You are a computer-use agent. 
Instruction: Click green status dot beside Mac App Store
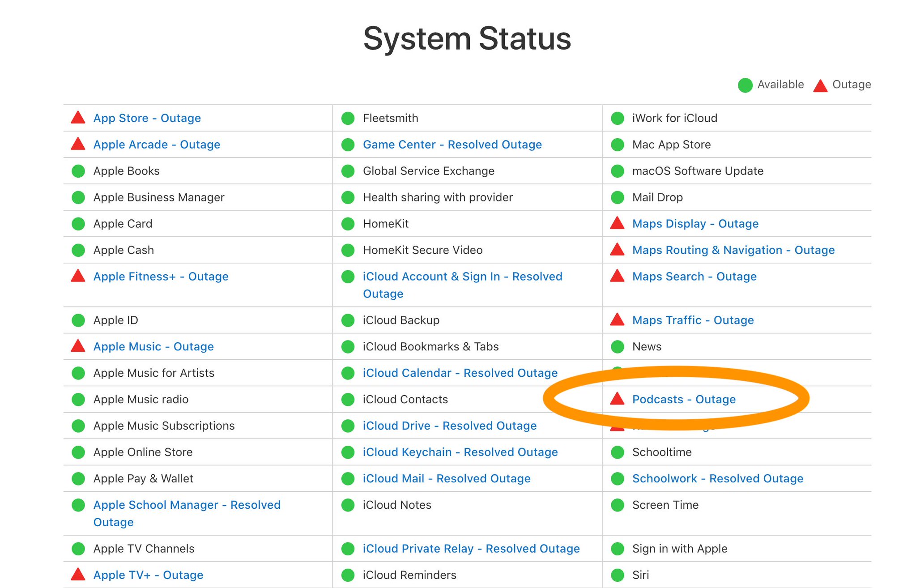618,145
